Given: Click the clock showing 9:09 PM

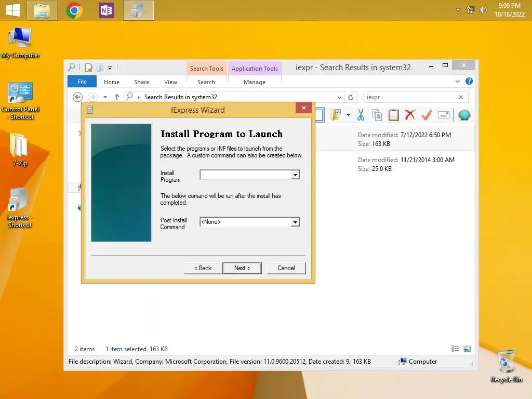Looking at the screenshot, I should click(509, 10).
